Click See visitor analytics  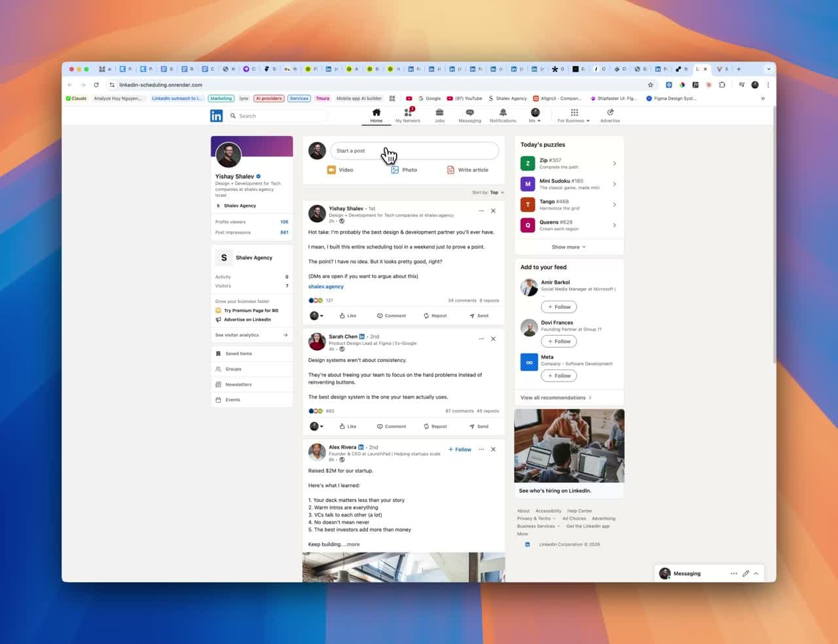(251, 335)
